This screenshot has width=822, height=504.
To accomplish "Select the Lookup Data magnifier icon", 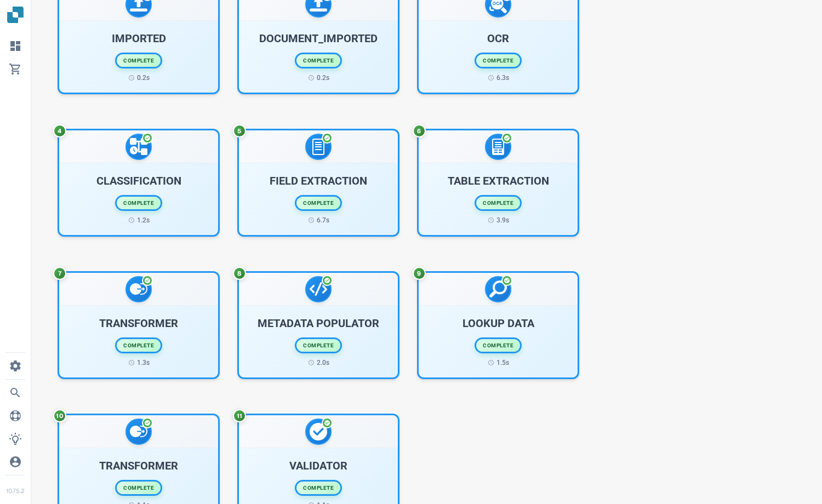I will pos(498,289).
